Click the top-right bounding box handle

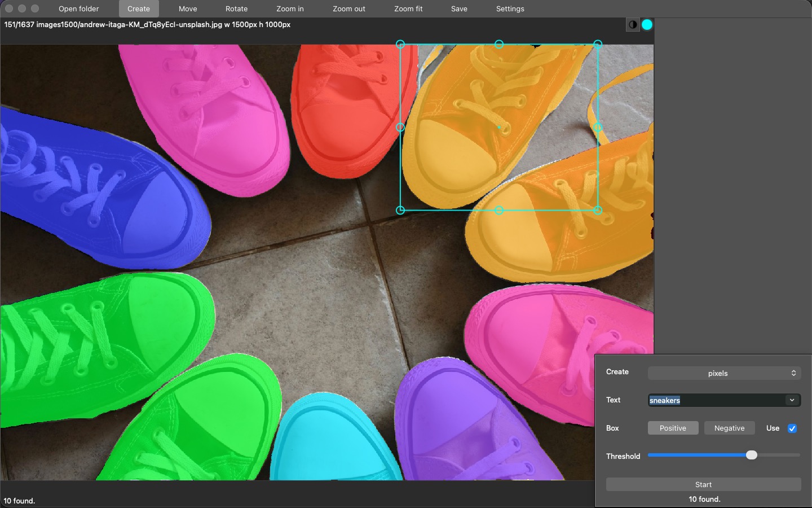pyautogui.click(x=598, y=44)
